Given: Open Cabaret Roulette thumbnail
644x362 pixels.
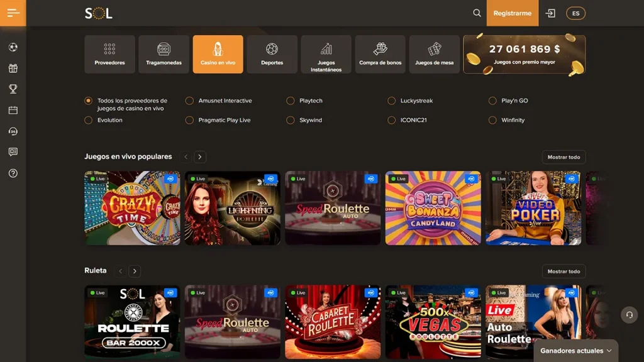Looking at the screenshot, I should click(x=333, y=322).
